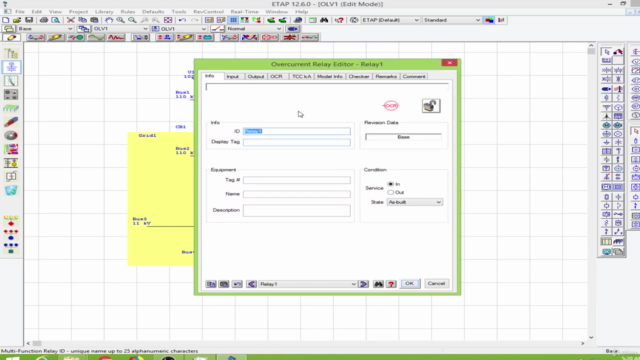The width and height of the screenshot is (640, 360).
Task: Open the Standard dropdown in toolbar
Action: (452, 20)
